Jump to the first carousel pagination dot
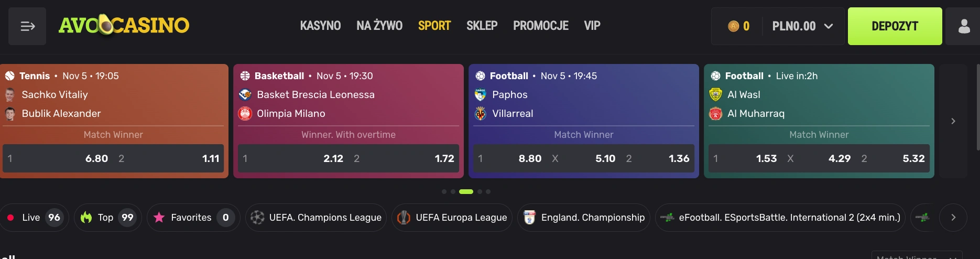980x259 pixels. point(444,192)
